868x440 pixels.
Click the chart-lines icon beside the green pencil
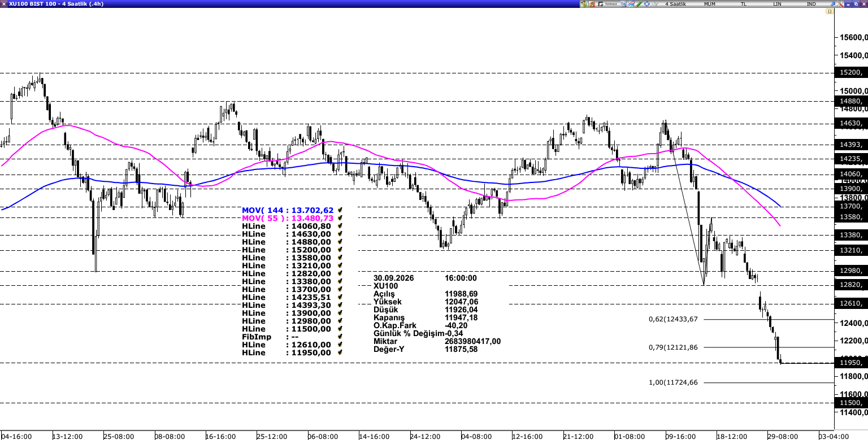[x=631, y=4]
